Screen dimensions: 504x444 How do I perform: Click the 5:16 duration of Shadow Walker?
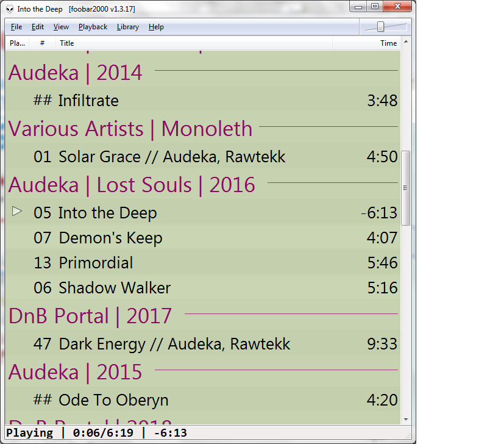(382, 288)
